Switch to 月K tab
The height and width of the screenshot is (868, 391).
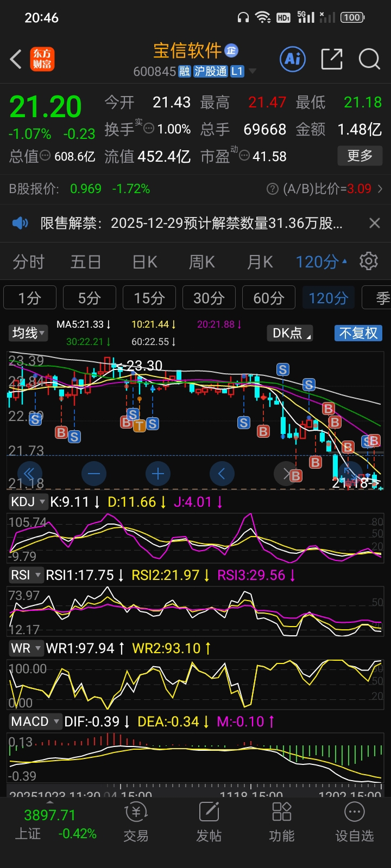260,262
